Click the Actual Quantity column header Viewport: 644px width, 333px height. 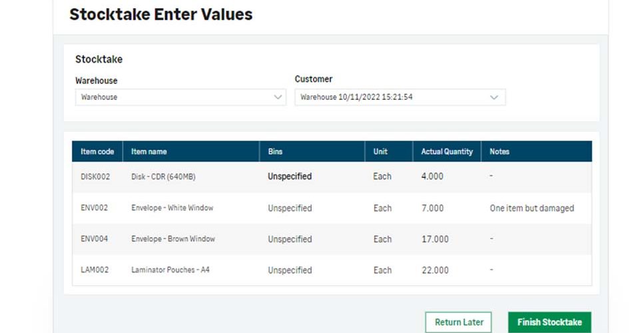coord(447,151)
